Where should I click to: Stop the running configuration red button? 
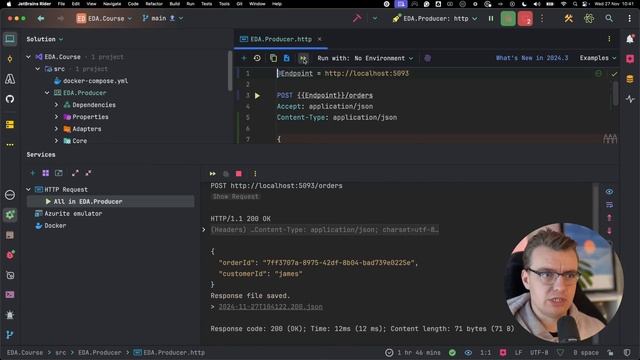(x=525, y=19)
